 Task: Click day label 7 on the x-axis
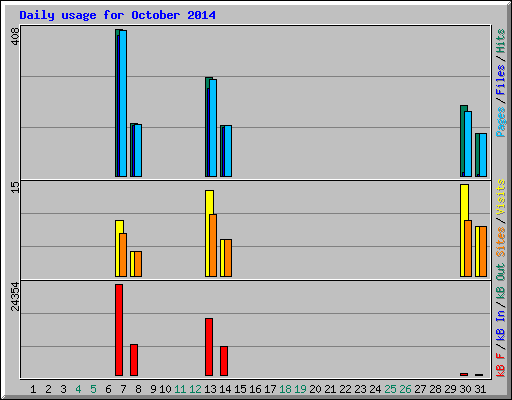pos(123,389)
